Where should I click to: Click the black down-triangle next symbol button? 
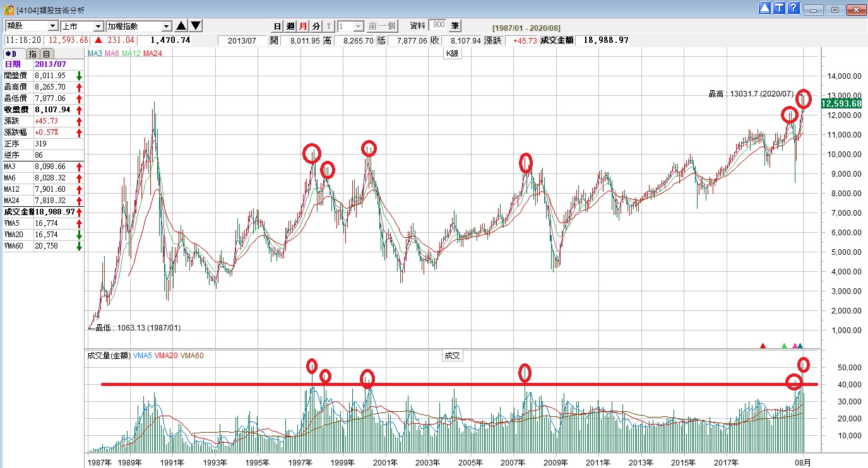pyautogui.click(x=196, y=26)
